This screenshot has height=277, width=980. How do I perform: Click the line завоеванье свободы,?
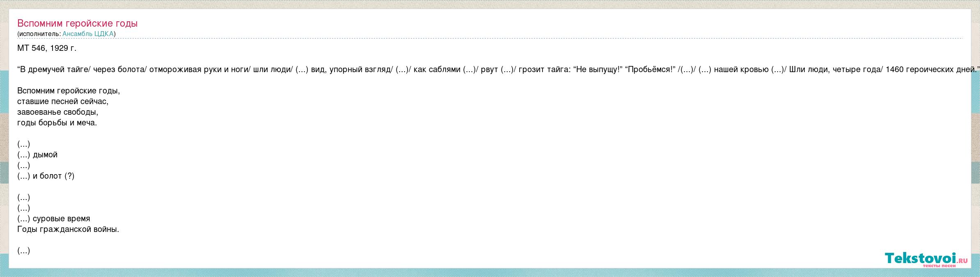(x=58, y=112)
